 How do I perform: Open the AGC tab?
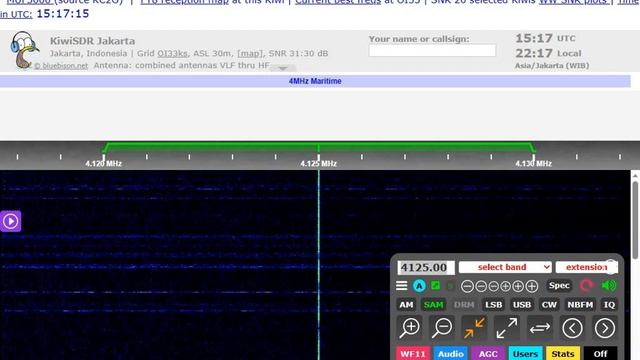click(488, 353)
